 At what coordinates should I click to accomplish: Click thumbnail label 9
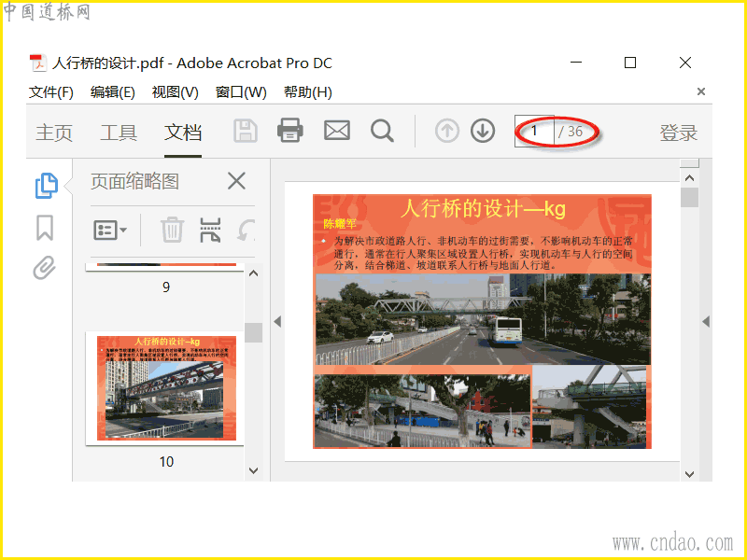tap(166, 287)
